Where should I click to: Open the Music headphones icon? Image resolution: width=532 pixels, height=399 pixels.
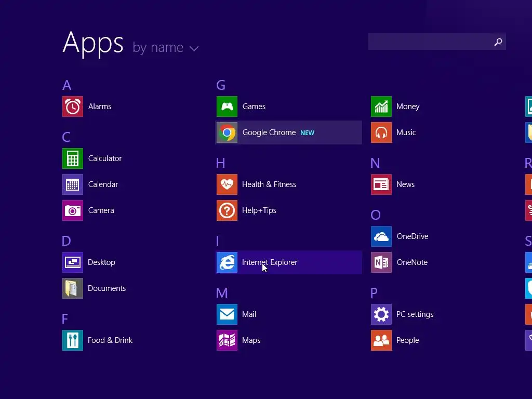click(381, 132)
